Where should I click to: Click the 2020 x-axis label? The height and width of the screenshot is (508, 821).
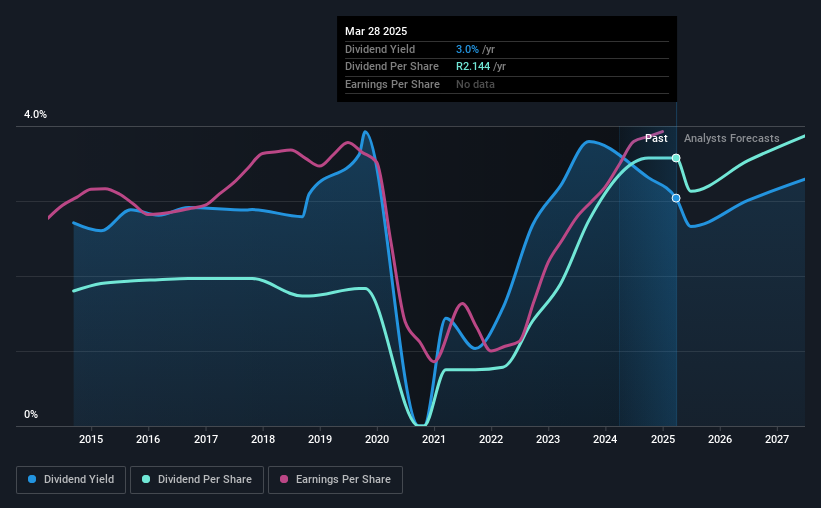(x=377, y=439)
